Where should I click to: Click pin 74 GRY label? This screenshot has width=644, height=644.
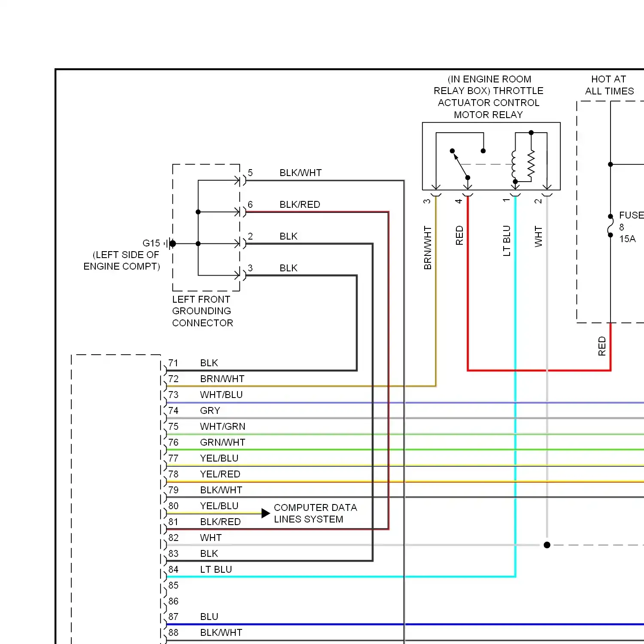pyautogui.click(x=210, y=410)
